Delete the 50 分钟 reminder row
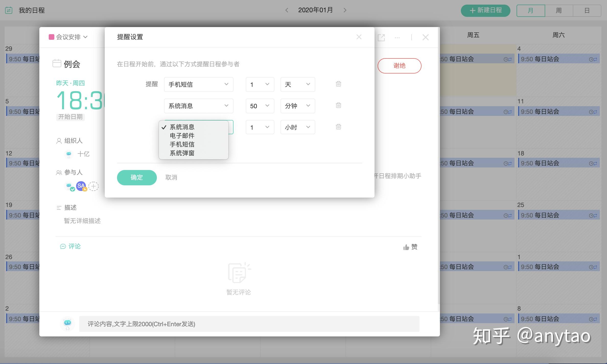The image size is (607, 364). 338,105
